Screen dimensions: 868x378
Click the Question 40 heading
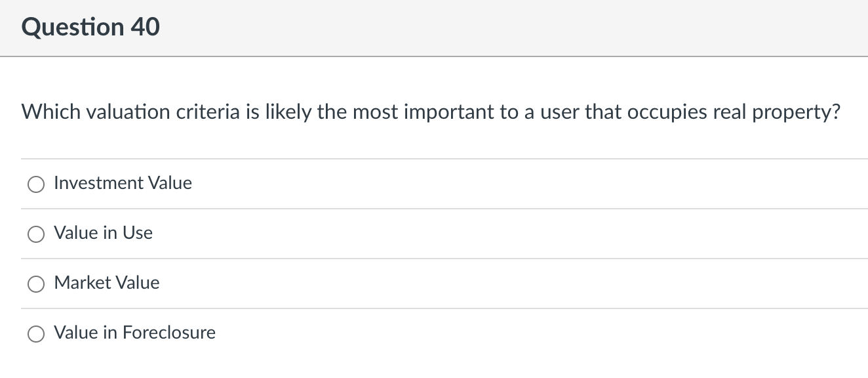point(90,27)
